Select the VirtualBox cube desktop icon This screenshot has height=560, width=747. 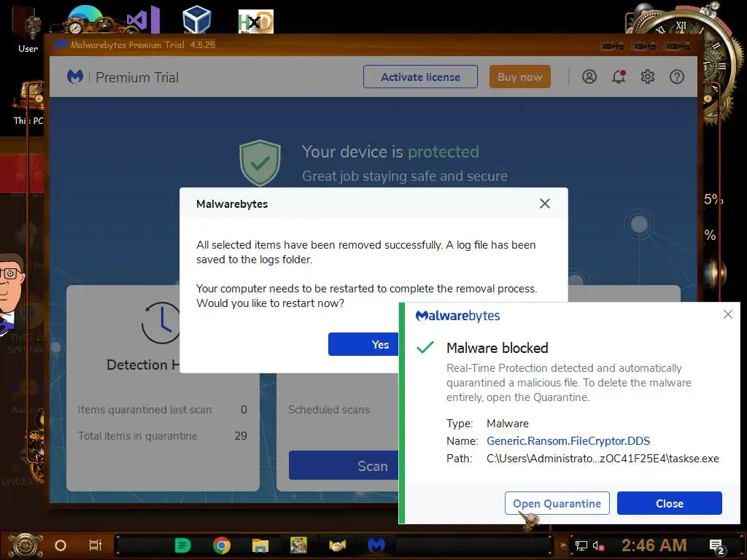[x=197, y=20]
